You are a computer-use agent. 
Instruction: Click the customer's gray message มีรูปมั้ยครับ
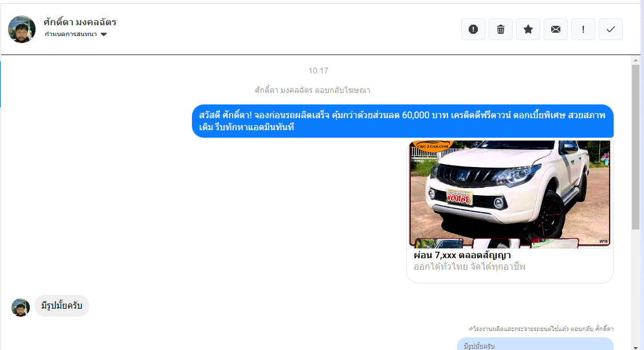62,306
